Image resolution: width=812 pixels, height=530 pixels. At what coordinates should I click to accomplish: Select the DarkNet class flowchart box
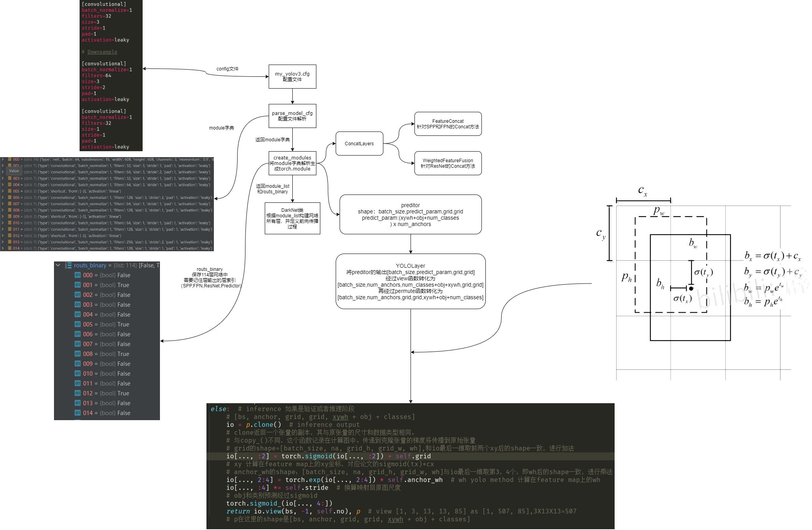[292, 219]
